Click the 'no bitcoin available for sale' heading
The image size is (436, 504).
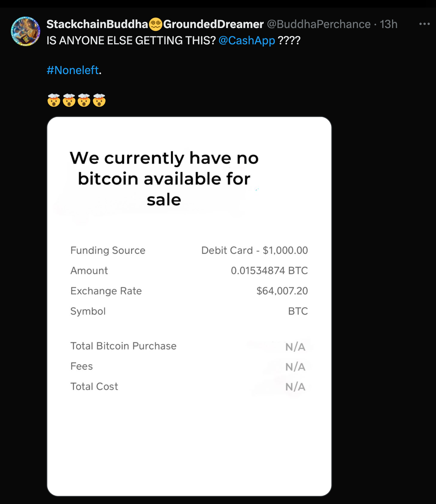tap(164, 179)
